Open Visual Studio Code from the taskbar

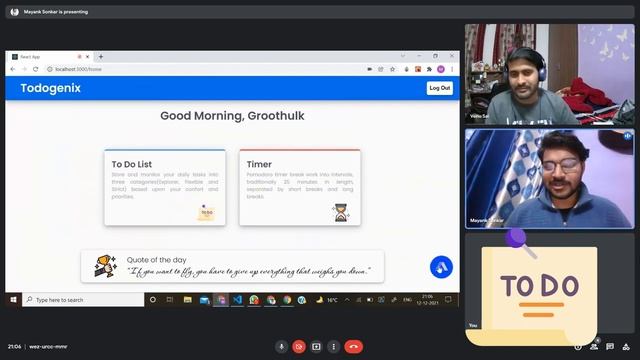coord(238,300)
